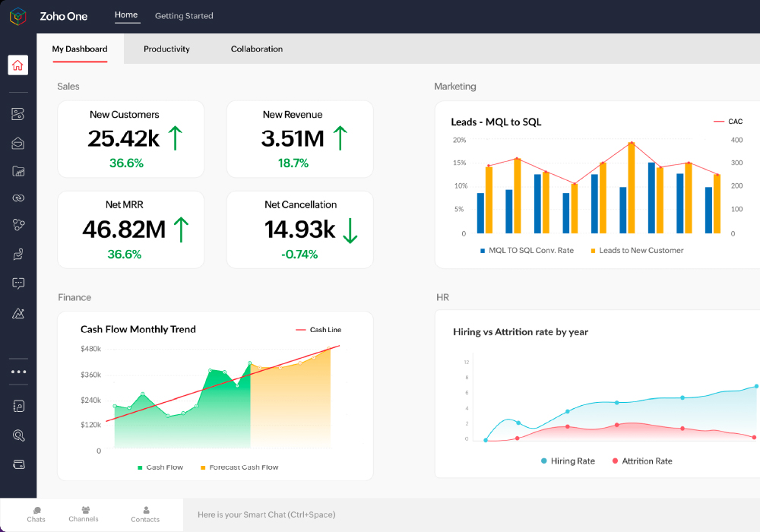The image size is (760, 532).
Task: Open the wallet icon at sidebar bottom
Action: pos(18,464)
